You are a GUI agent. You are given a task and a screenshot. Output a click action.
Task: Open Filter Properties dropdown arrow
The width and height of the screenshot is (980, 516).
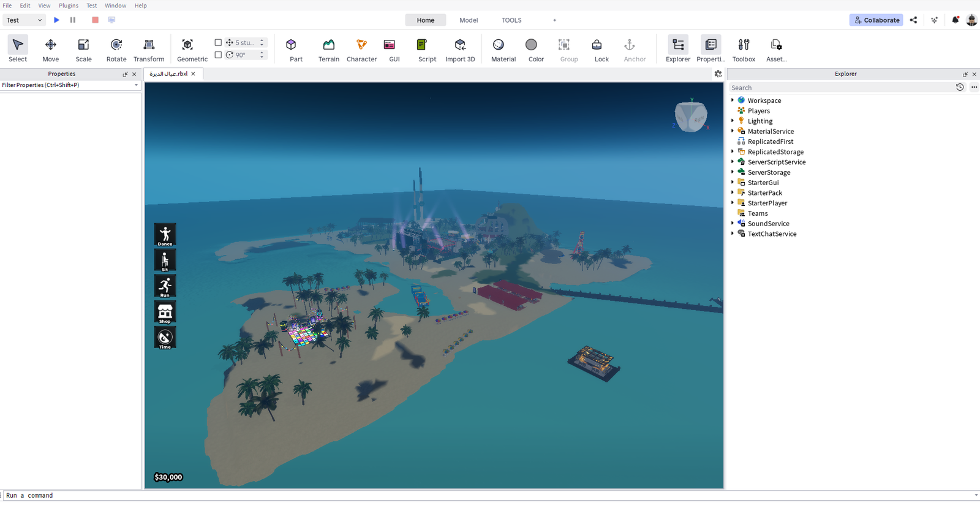[x=136, y=85]
